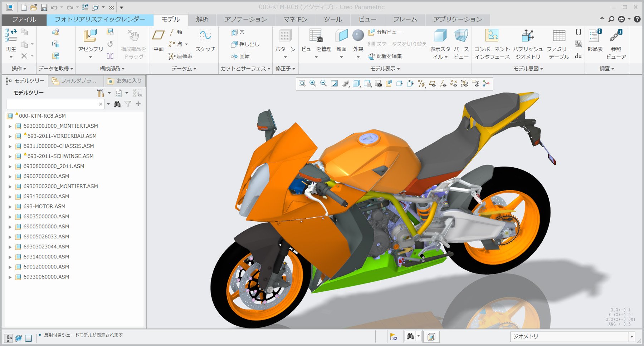Open the 参照ビューア (Reference Viewer)

[616, 44]
